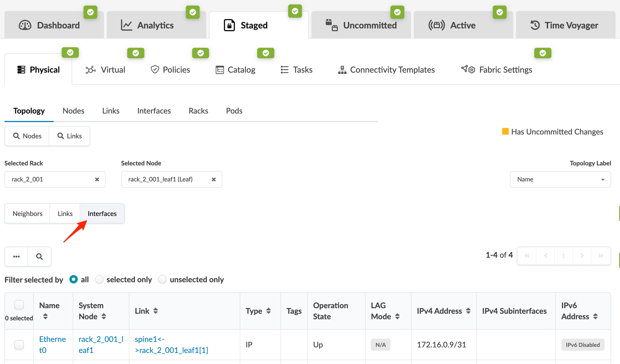
Task: Check the Ethernet0 row checkbox
Action: (x=19, y=344)
